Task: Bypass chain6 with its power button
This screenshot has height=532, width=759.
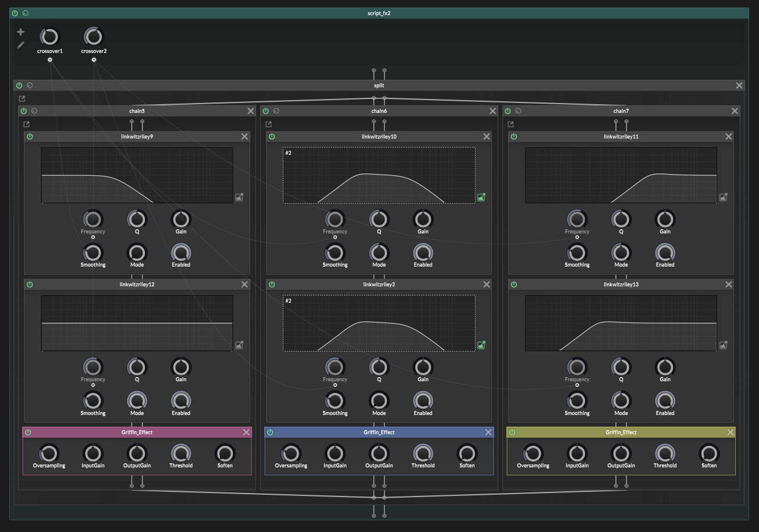Action: pos(266,111)
